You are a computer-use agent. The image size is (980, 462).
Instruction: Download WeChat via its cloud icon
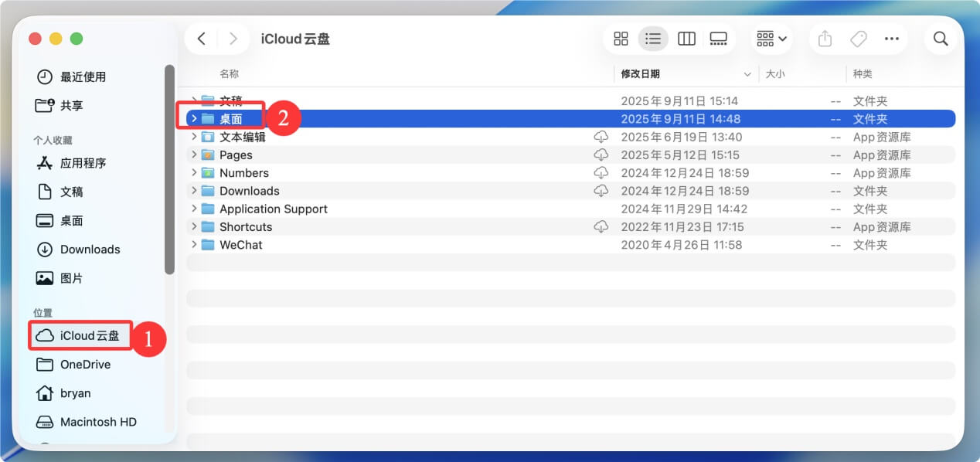coord(601,245)
